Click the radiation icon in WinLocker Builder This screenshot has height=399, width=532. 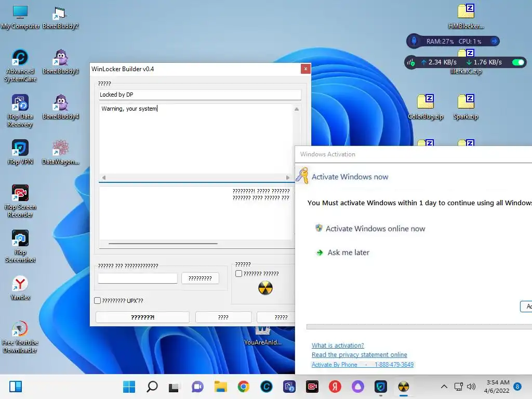click(265, 288)
